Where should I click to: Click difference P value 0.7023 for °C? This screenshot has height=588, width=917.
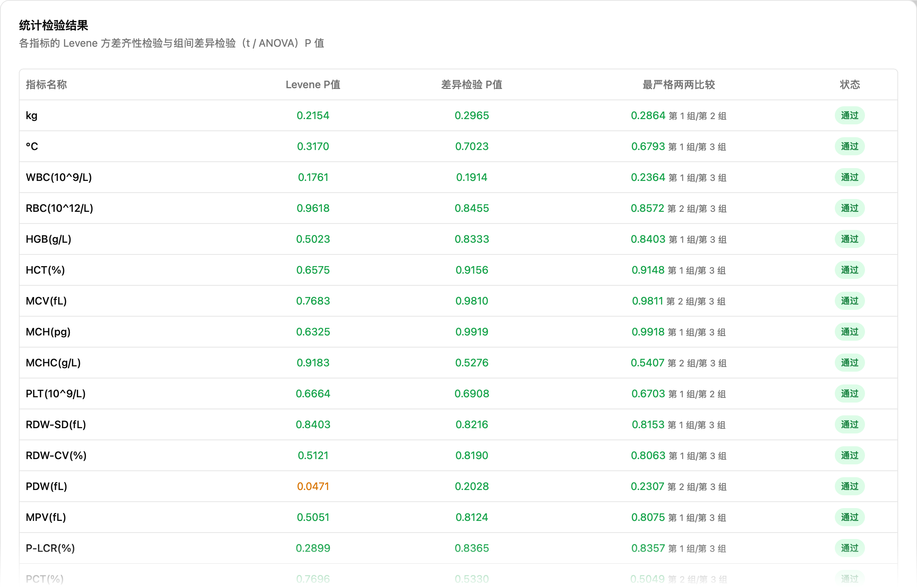(x=472, y=146)
